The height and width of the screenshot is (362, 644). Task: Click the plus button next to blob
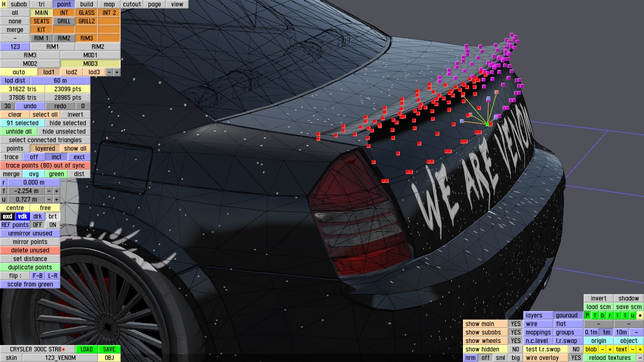click(610, 349)
